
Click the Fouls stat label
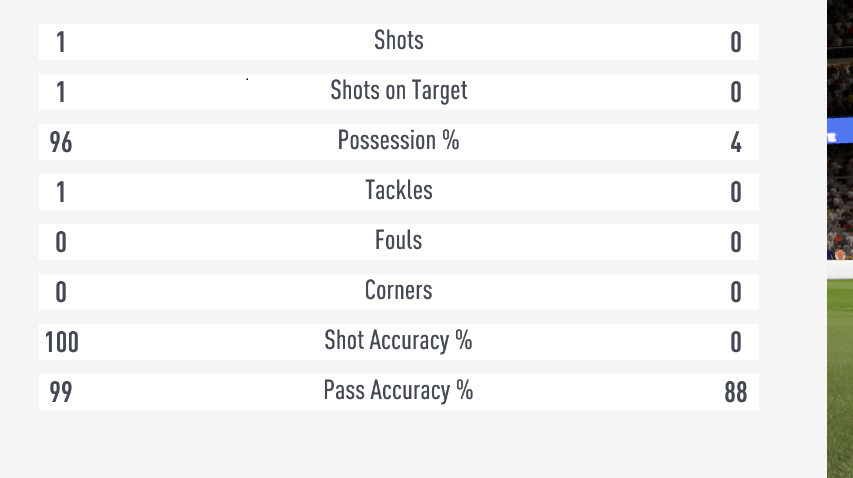click(398, 240)
